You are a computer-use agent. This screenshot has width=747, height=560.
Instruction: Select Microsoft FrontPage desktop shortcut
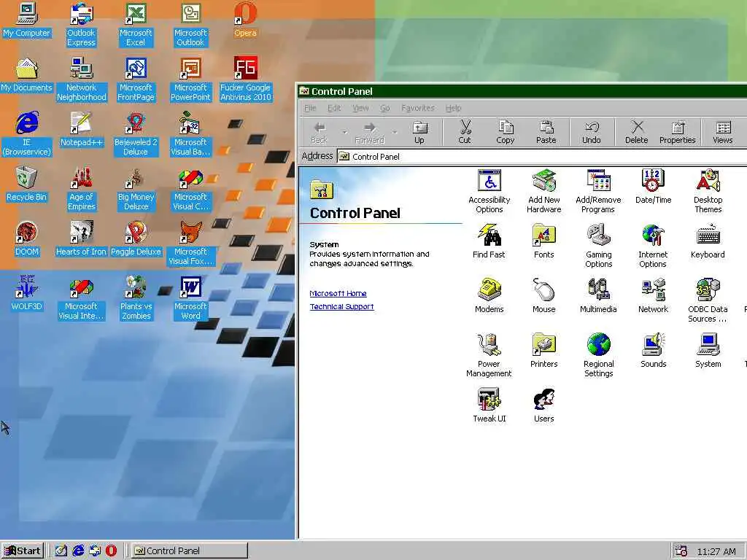(136, 79)
